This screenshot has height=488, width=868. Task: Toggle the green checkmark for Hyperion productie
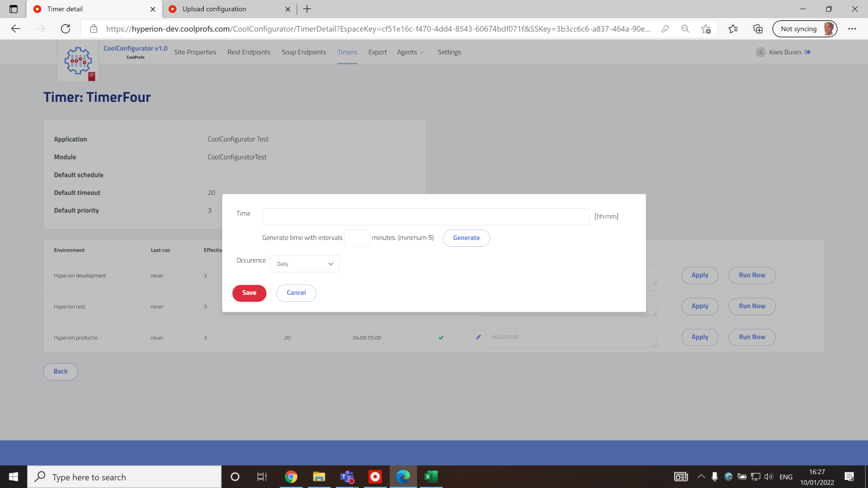click(x=441, y=337)
